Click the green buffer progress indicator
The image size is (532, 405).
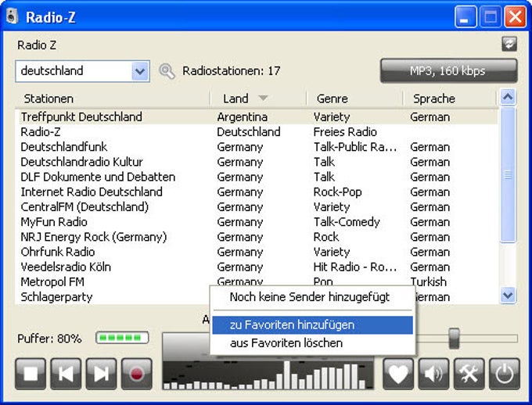coord(122,338)
